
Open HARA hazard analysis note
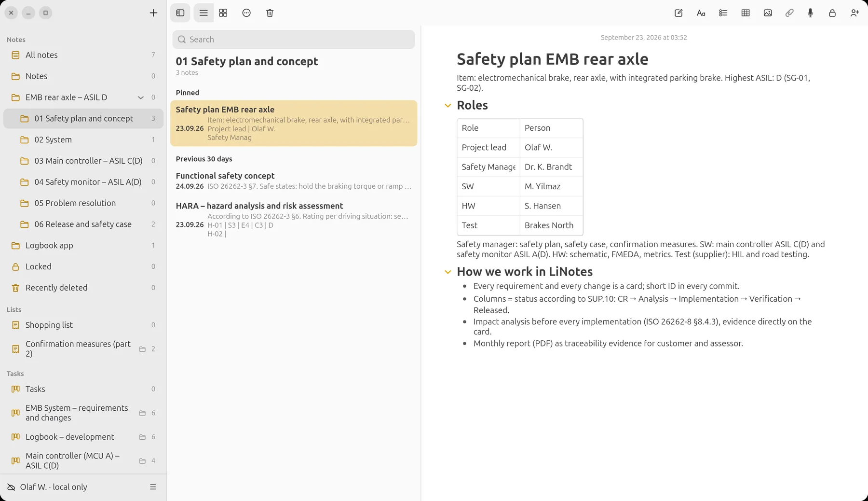[294, 219]
